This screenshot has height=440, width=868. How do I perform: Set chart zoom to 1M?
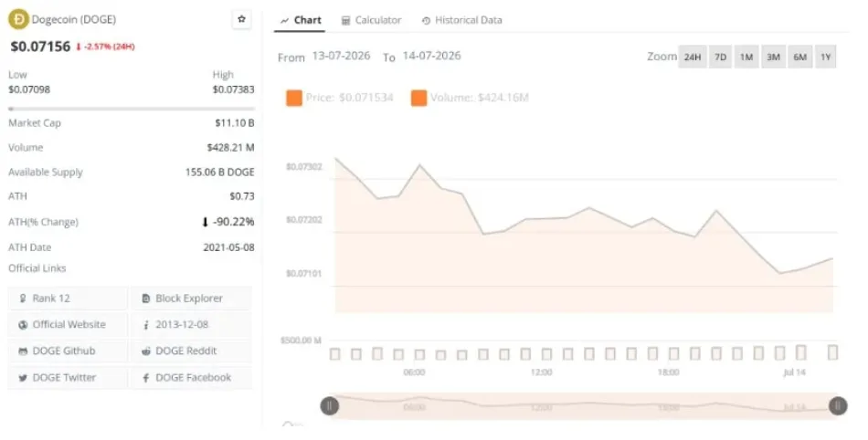click(746, 57)
